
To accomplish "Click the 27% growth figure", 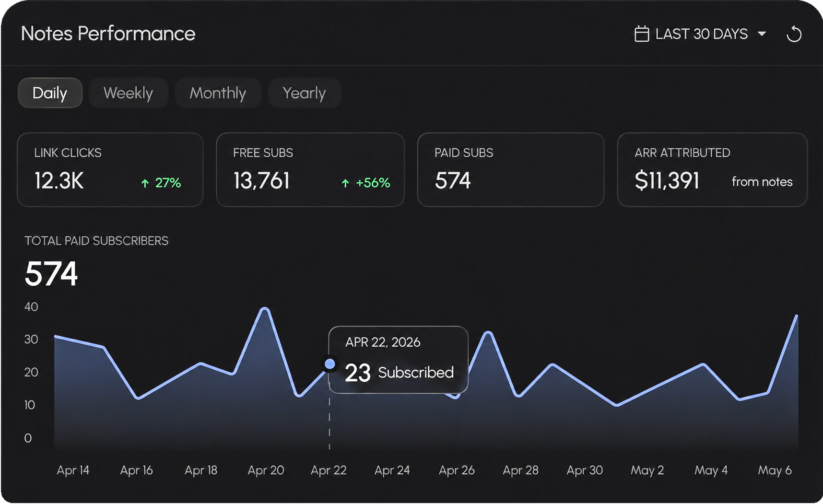I will (168, 183).
